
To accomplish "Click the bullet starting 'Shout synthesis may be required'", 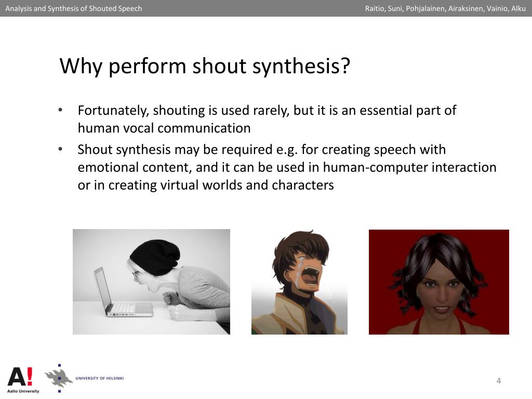I will point(287,167).
